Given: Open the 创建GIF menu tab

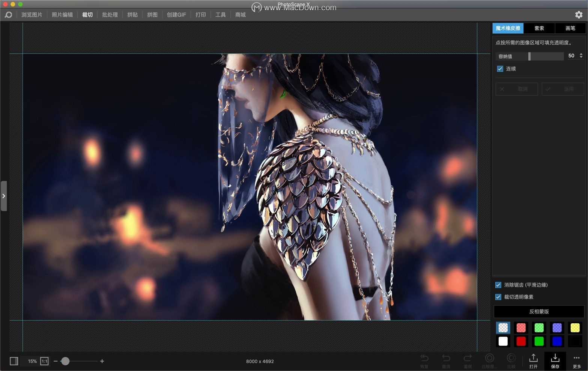Looking at the screenshot, I should click(x=176, y=15).
